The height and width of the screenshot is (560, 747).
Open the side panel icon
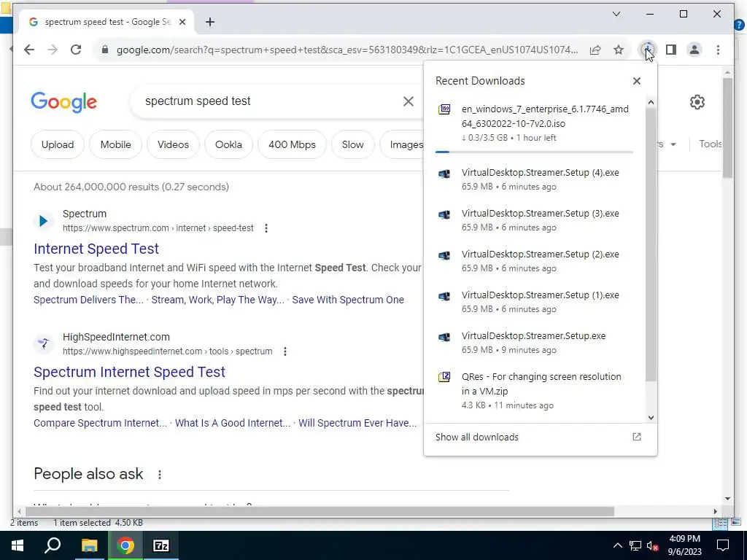click(671, 50)
